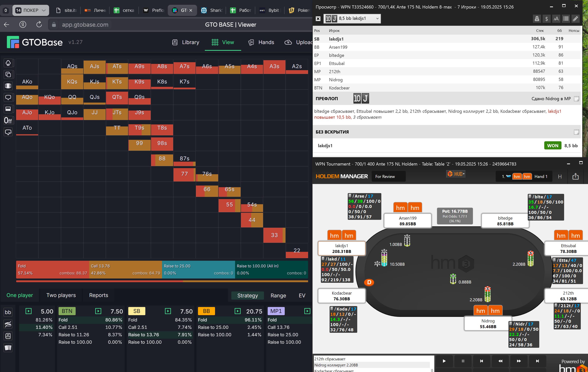This screenshot has height=372, width=588.
Task: Click the Raise to 25.00 action bar
Action: (x=198, y=270)
